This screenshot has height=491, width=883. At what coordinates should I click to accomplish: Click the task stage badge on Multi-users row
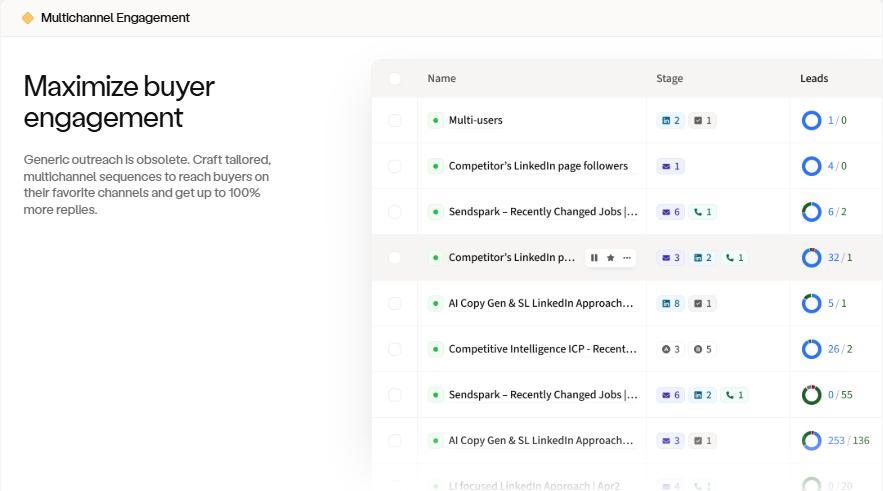(x=703, y=121)
